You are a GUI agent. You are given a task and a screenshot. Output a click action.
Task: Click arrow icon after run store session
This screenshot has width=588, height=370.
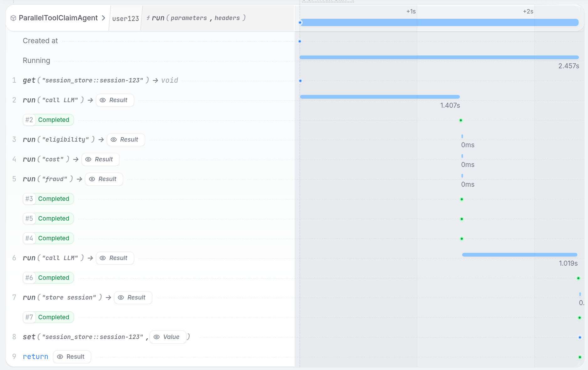point(108,298)
